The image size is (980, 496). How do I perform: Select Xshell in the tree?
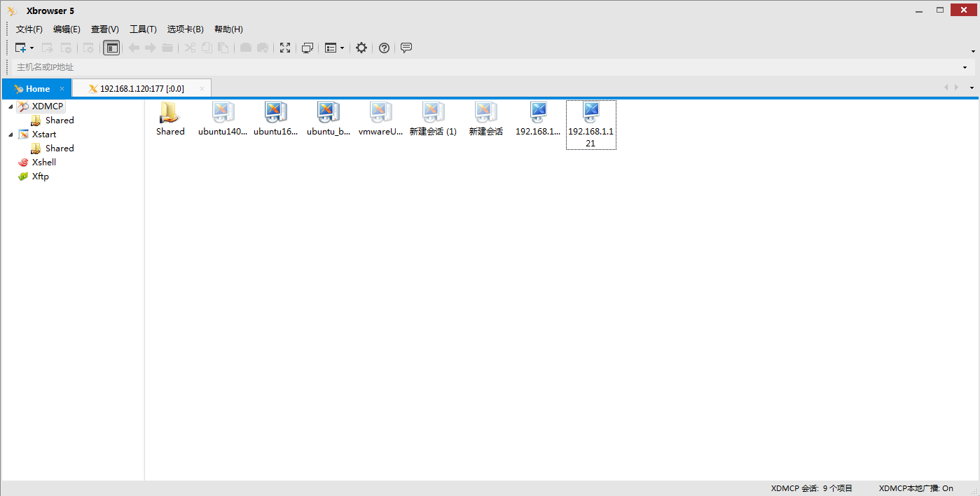pos(37,163)
